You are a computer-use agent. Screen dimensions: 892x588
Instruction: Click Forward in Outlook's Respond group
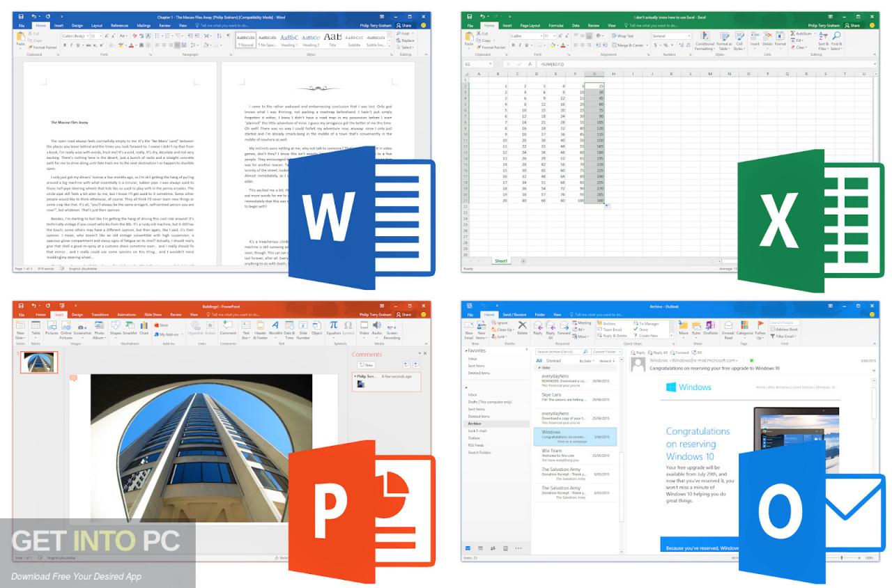(563, 328)
